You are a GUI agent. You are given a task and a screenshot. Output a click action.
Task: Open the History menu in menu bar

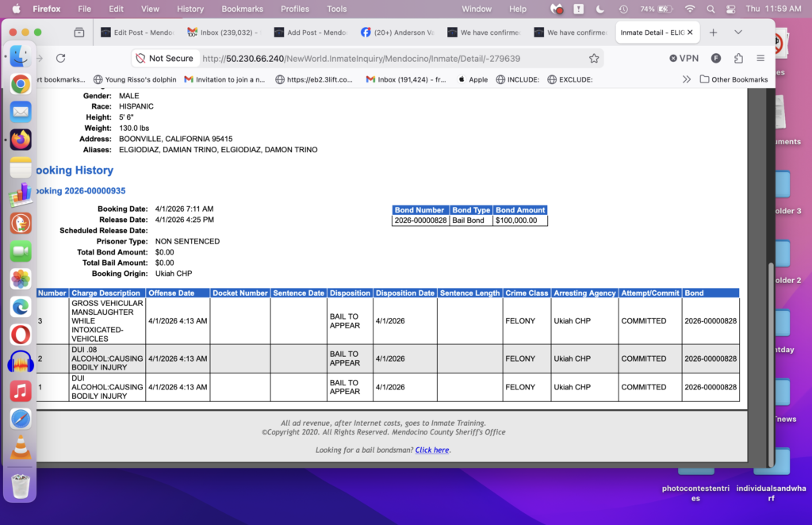[190, 9]
